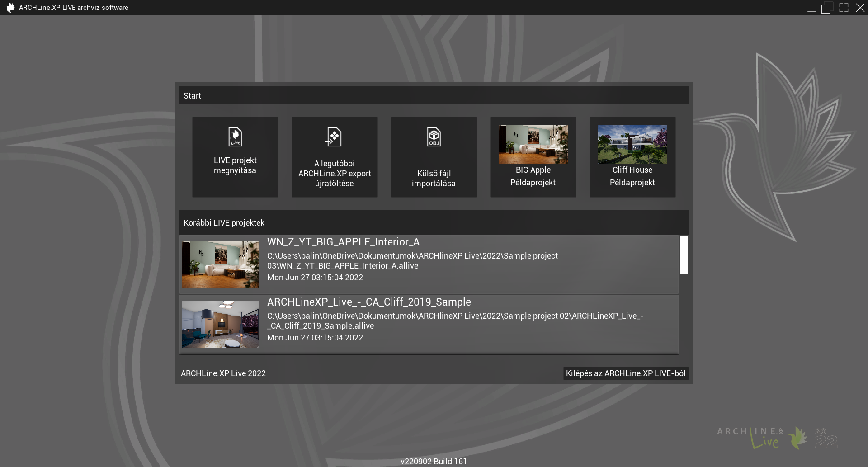Click the ARCHLine.XP title bar logo icon

coord(9,8)
